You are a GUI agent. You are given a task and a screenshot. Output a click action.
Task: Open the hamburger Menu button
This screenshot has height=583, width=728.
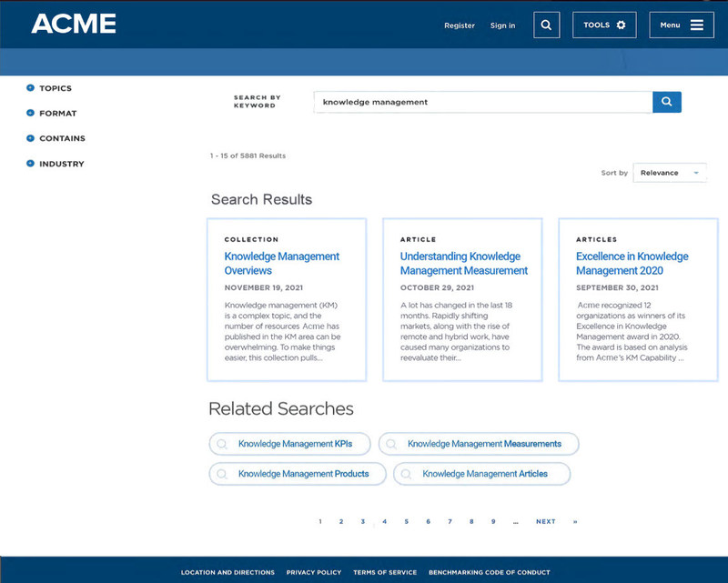pyautogui.click(x=682, y=25)
